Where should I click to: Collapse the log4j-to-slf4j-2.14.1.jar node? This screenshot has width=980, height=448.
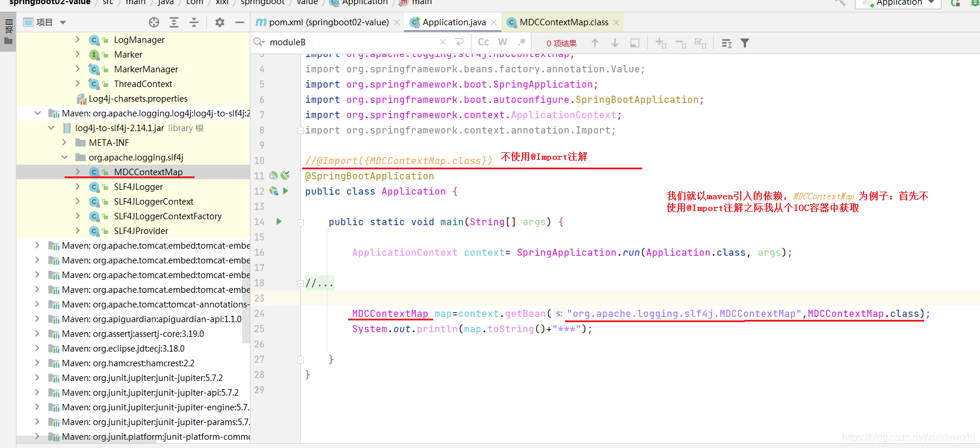(51, 128)
